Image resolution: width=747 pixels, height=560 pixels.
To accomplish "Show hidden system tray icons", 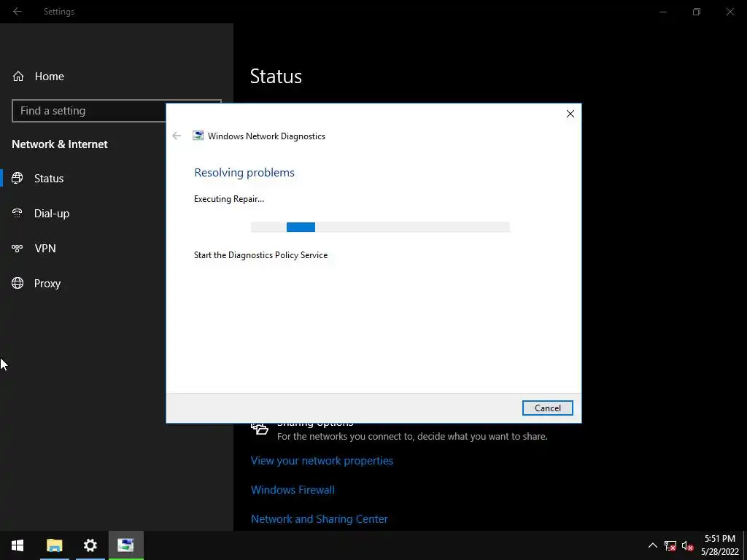I will (653, 545).
